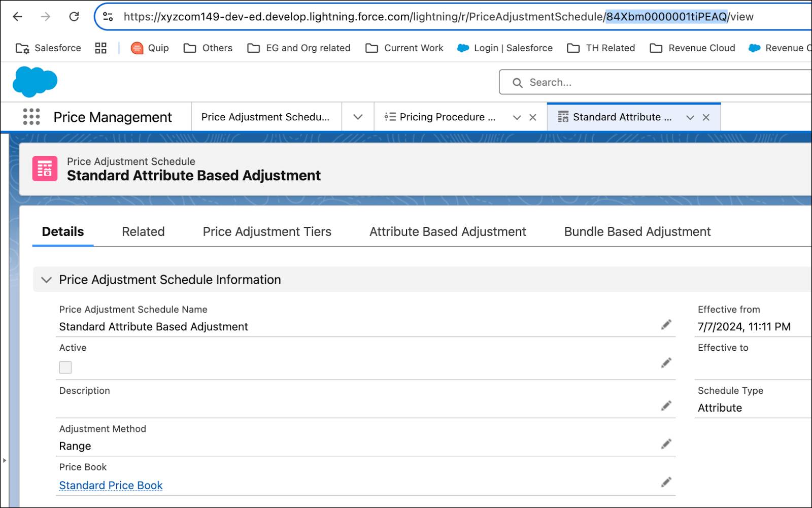The width and height of the screenshot is (812, 508).
Task: Close the Standard Attribute tab
Action: click(x=706, y=117)
